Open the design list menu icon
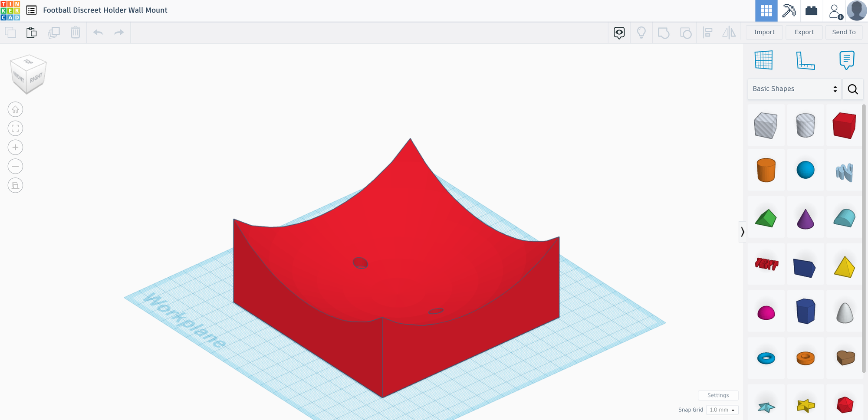Viewport: 868px width, 420px height. pos(31,10)
